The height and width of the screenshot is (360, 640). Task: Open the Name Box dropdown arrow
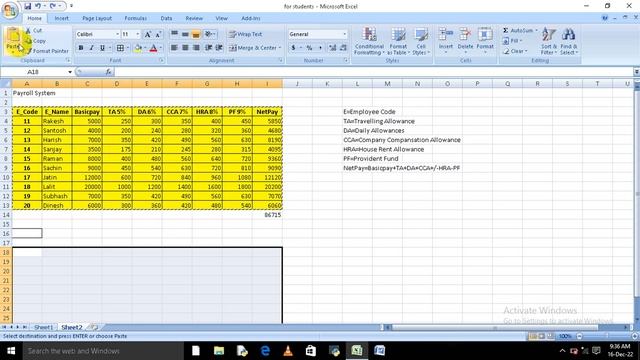(x=70, y=72)
